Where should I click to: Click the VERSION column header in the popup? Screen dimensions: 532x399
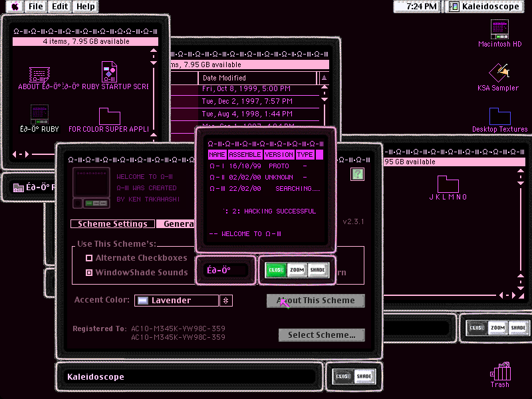279,155
